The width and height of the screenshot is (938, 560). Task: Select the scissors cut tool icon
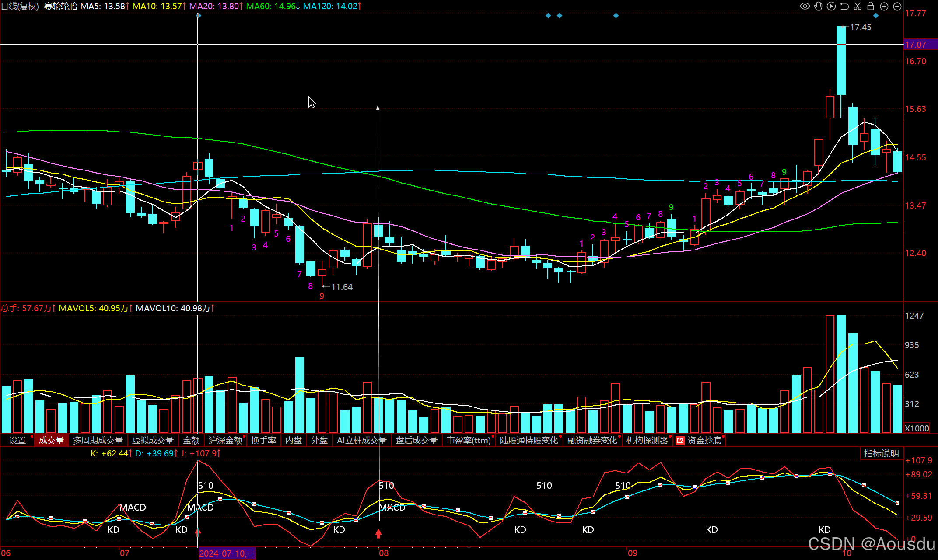(x=857, y=6)
